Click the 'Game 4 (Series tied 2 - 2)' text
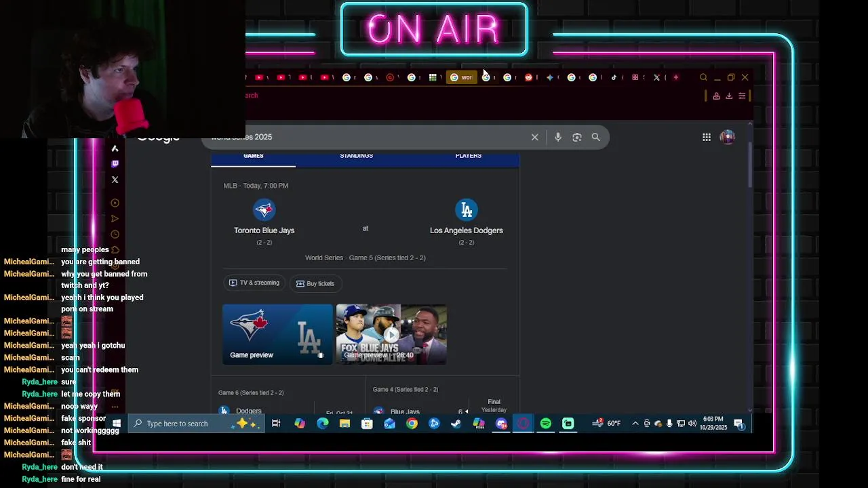This screenshot has height=488, width=868. click(406, 390)
